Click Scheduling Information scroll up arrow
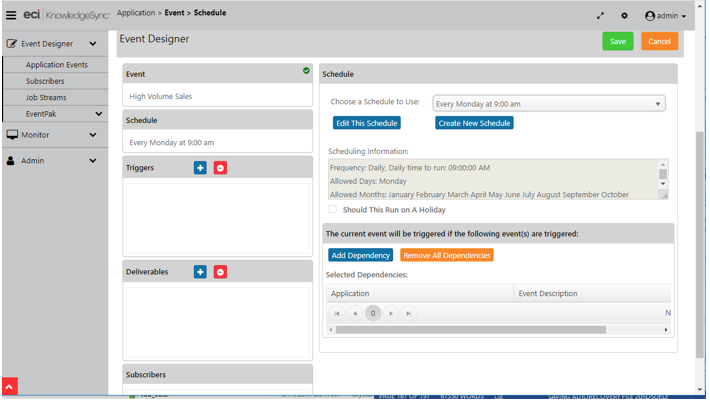Viewport: 710px width, 400px height. [x=662, y=164]
